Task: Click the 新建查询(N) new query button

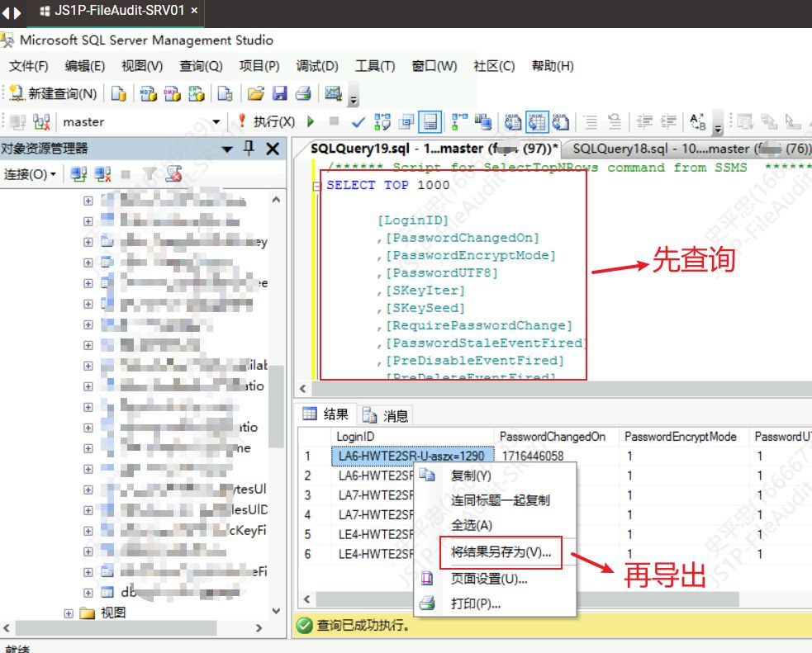Action: (x=54, y=94)
